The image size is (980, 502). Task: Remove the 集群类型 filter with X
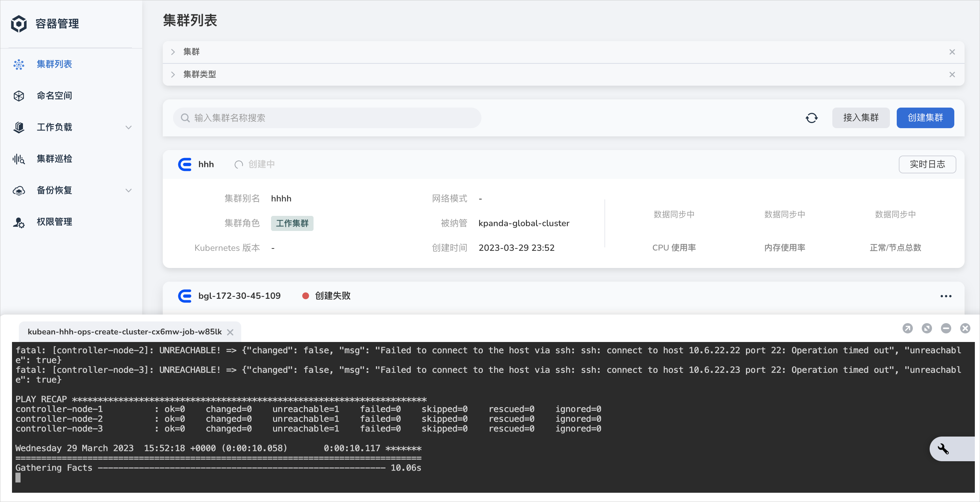coord(952,75)
